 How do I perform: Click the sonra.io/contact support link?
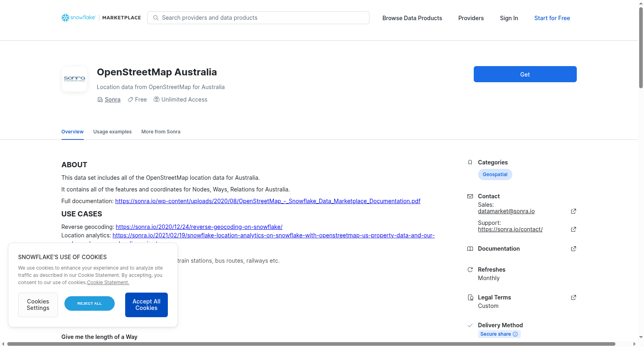[510, 229]
